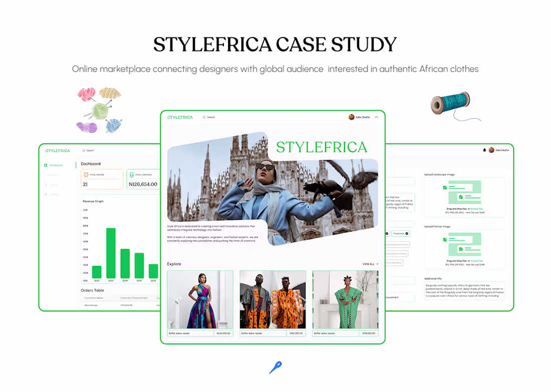Click the coins icon on the Total Earnings card
This screenshot has width=551, height=392.
pyautogui.click(x=131, y=174)
